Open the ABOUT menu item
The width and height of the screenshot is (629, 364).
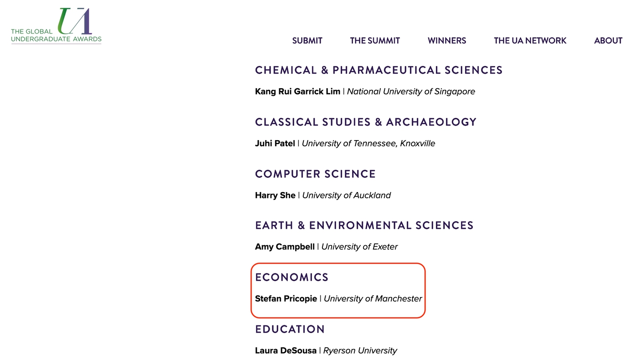pos(608,40)
